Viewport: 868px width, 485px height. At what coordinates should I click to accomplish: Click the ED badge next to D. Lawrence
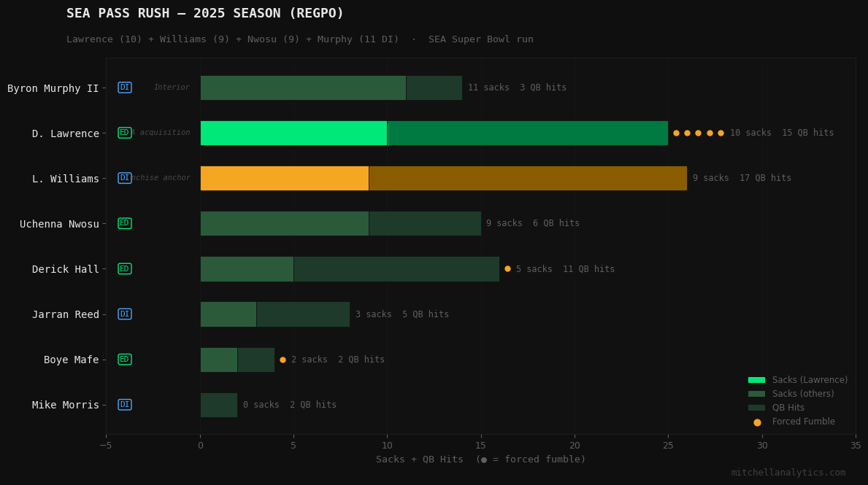(x=125, y=133)
